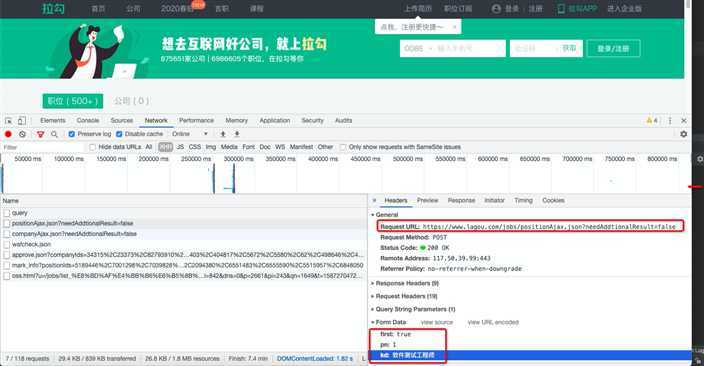Open the Performance tab
Screen dimensions: 704x366
(x=196, y=120)
